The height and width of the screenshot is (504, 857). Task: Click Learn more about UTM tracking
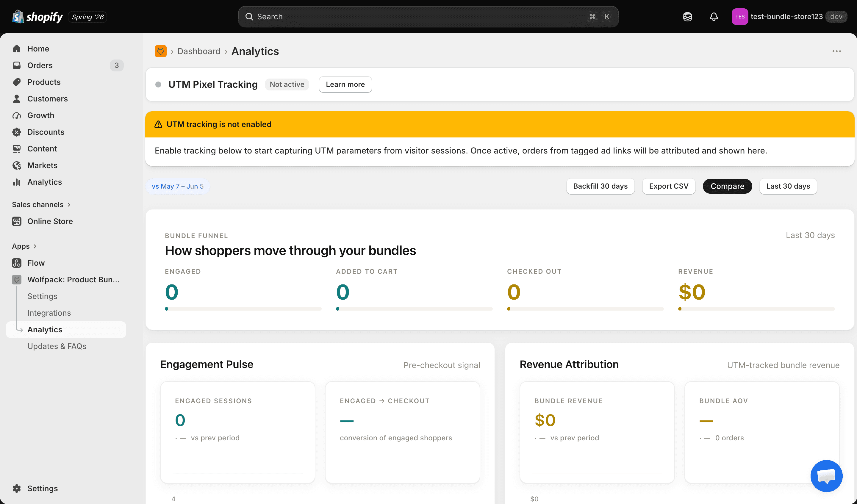(345, 84)
